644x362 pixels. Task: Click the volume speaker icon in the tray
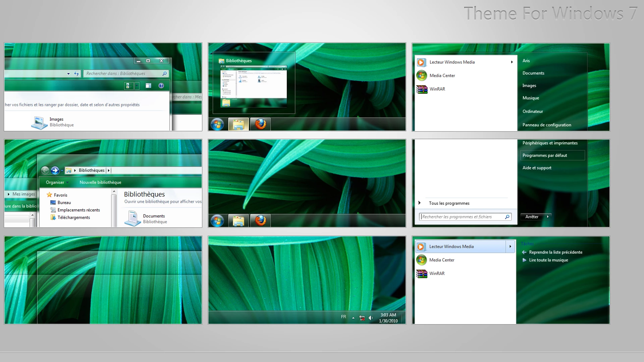(371, 318)
